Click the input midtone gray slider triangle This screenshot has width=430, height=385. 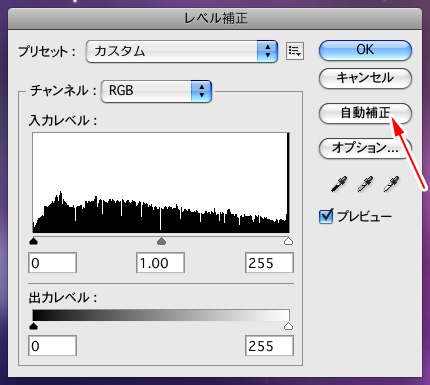tap(161, 241)
